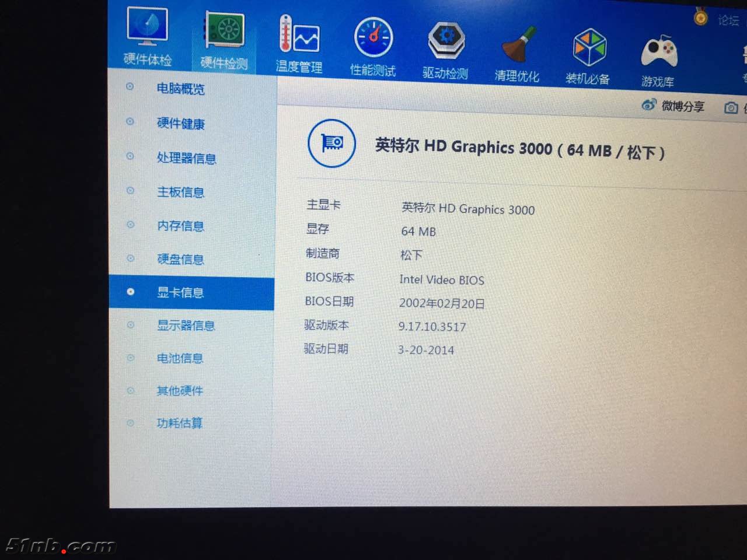Open the 硬件体检 hardware checkup icon

(x=147, y=28)
